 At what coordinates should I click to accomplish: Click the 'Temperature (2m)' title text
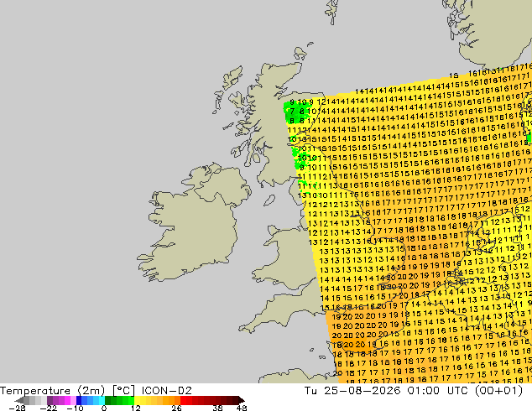point(53,391)
